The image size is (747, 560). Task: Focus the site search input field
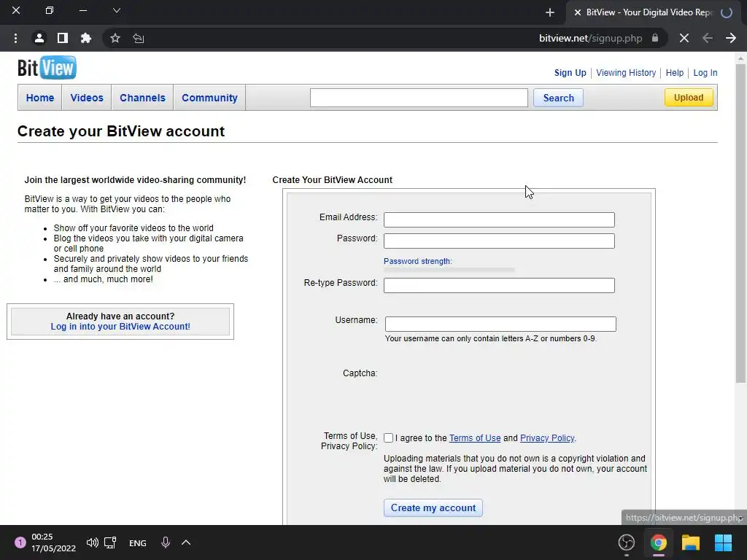coord(419,98)
